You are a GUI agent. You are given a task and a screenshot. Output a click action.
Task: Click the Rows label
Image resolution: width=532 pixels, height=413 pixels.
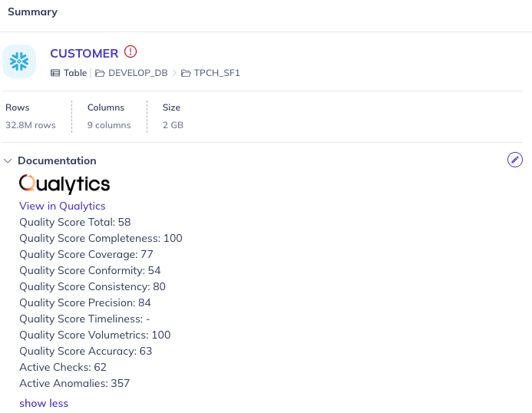click(18, 107)
